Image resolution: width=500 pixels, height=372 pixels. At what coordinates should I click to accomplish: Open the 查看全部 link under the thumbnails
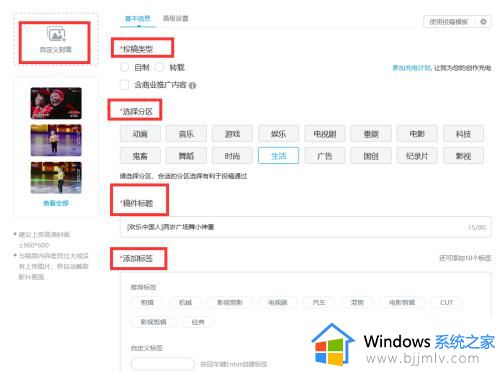point(56,203)
